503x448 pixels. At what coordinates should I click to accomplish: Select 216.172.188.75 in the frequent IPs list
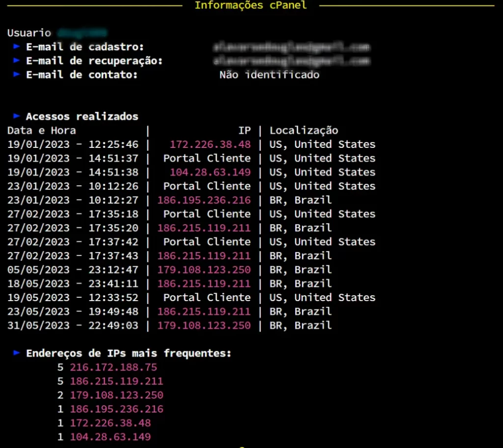point(113,367)
